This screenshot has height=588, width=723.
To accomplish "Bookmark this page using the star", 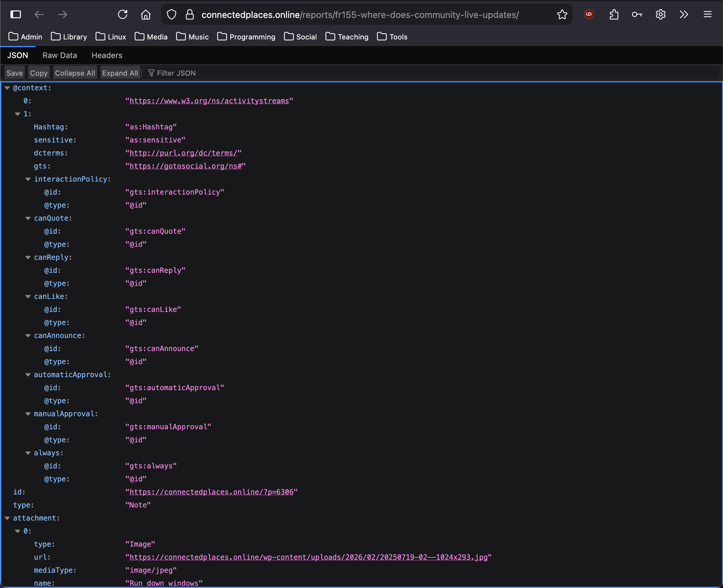I will point(562,15).
